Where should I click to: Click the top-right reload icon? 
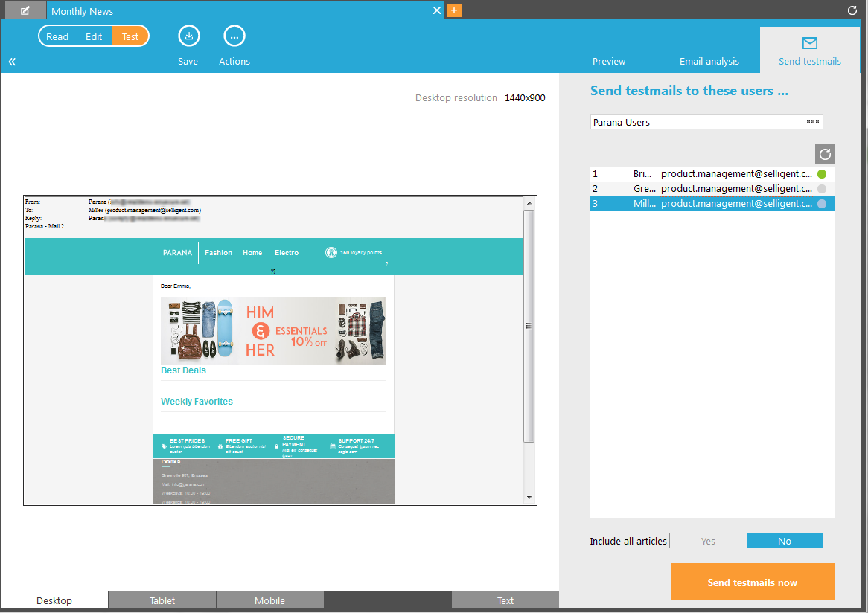[852, 10]
